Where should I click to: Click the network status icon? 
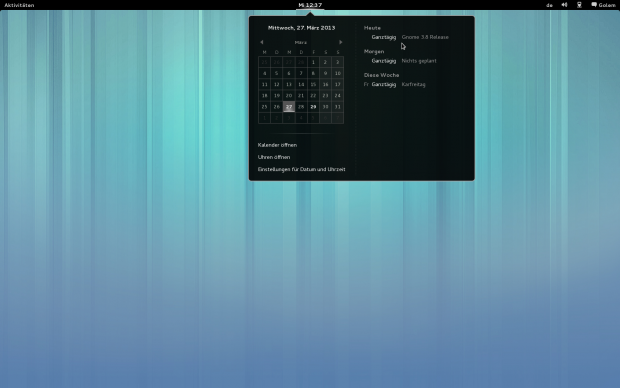click(579, 5)
